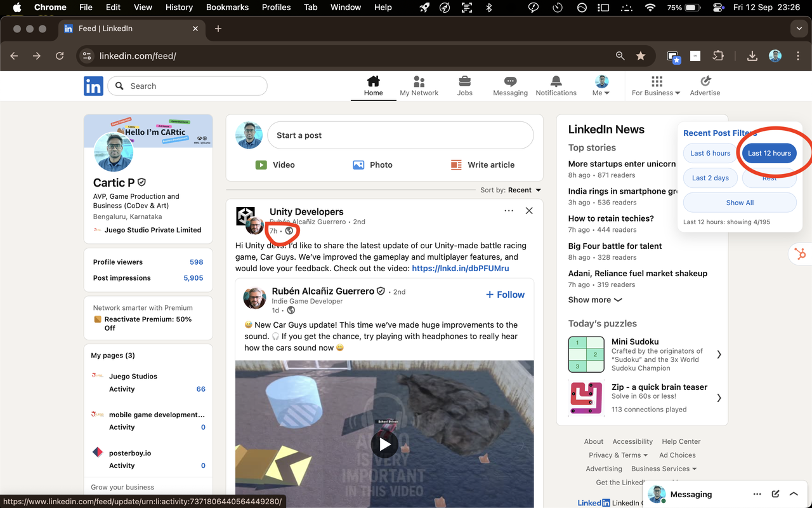This screenshot has width=812, height=508.
Task: Bookmark page with star icon
Action: [x=641, y=56]
